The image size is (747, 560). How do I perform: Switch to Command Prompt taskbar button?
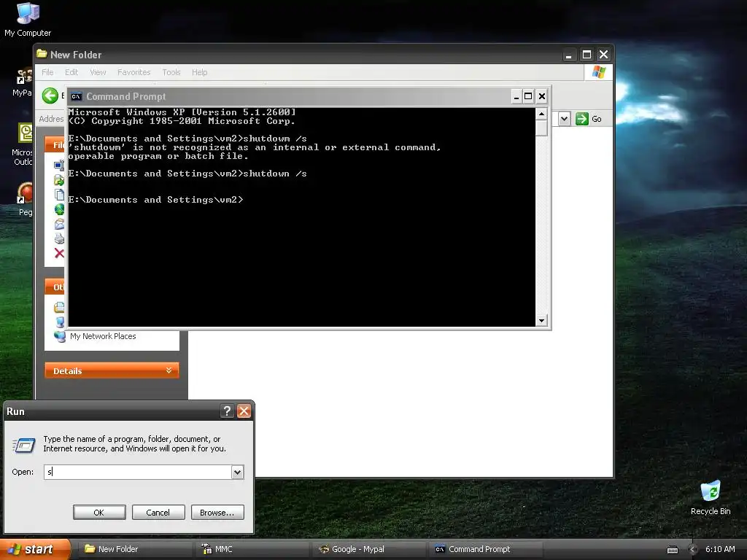point(485,550)
